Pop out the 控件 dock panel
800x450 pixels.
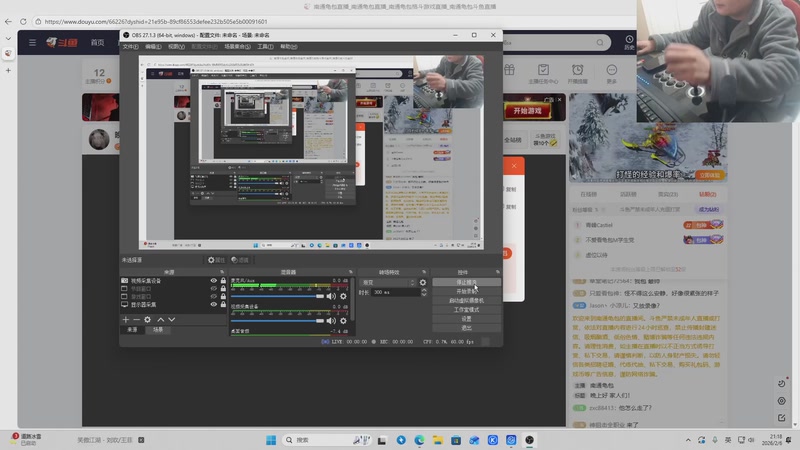(498, 272)
